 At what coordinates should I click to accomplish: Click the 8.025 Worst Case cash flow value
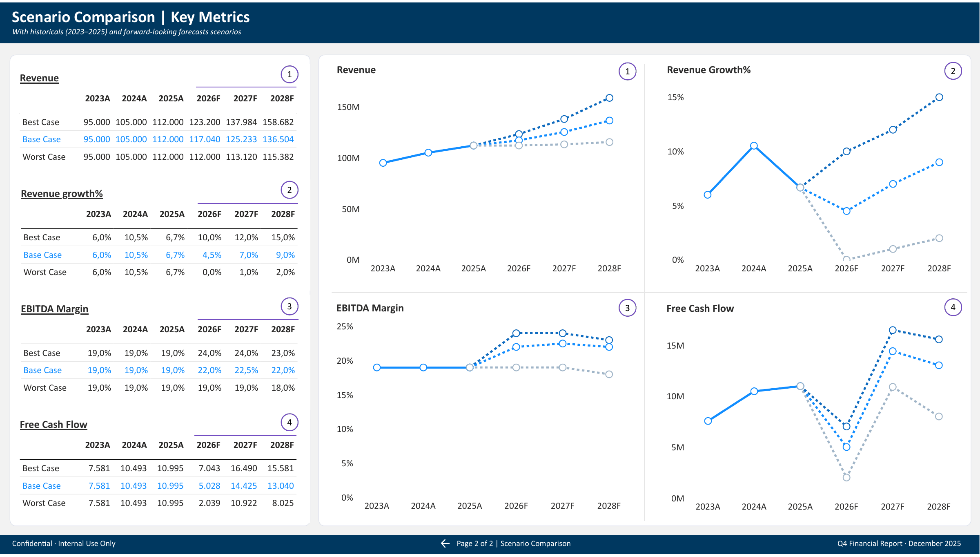[283, 503]
